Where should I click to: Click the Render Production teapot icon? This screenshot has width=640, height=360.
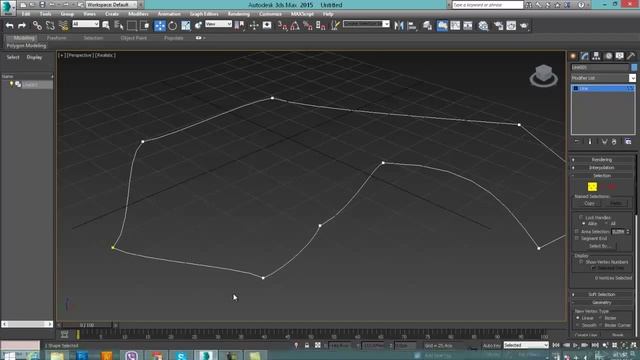point(524,26)
